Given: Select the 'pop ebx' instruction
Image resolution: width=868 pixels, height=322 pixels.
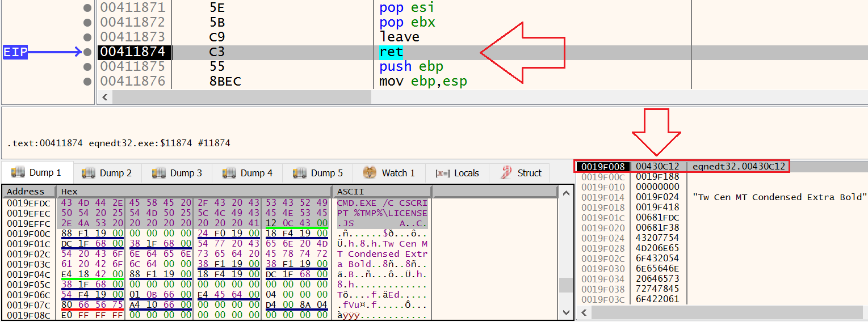Looking at the screenshot, I should (407, 23).
